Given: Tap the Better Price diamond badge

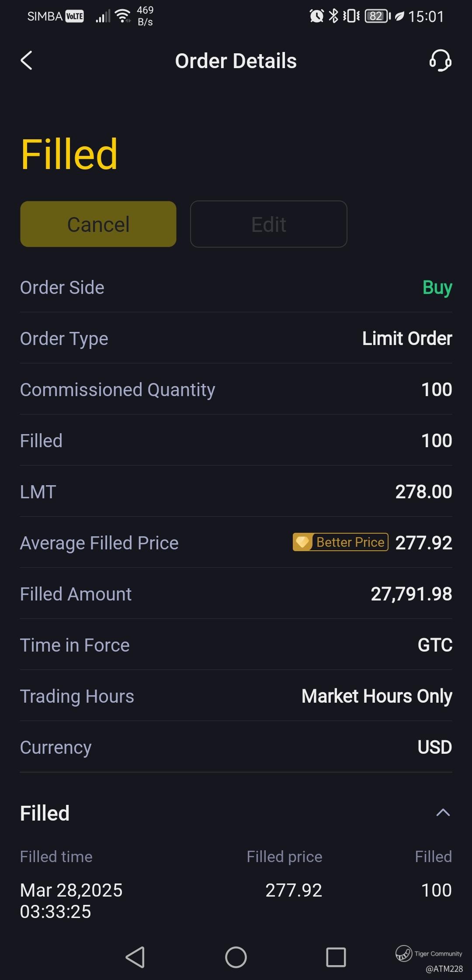Looking at the screenshot, I should click(x=340, y=542).
